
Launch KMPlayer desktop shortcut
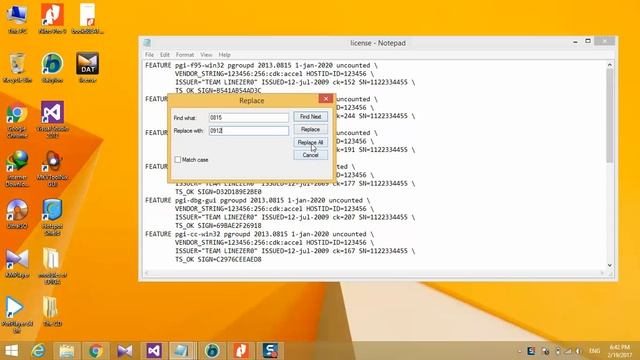[17, 263]
